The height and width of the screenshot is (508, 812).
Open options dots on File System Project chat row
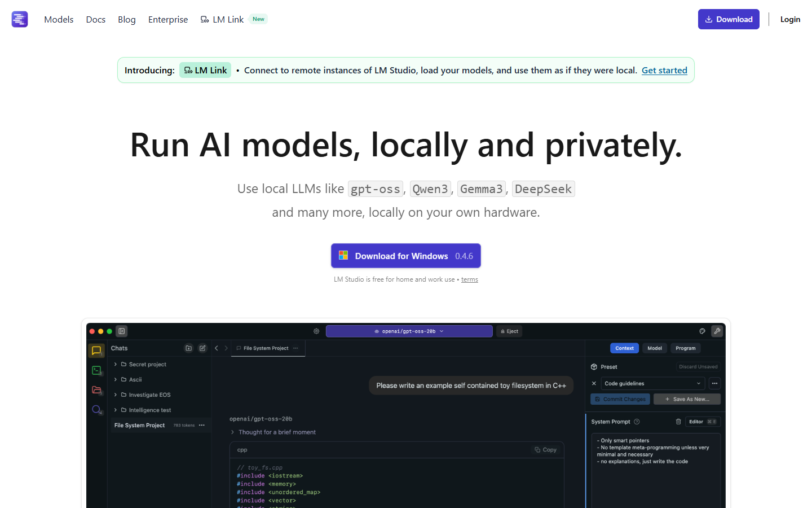coord(202,425)
